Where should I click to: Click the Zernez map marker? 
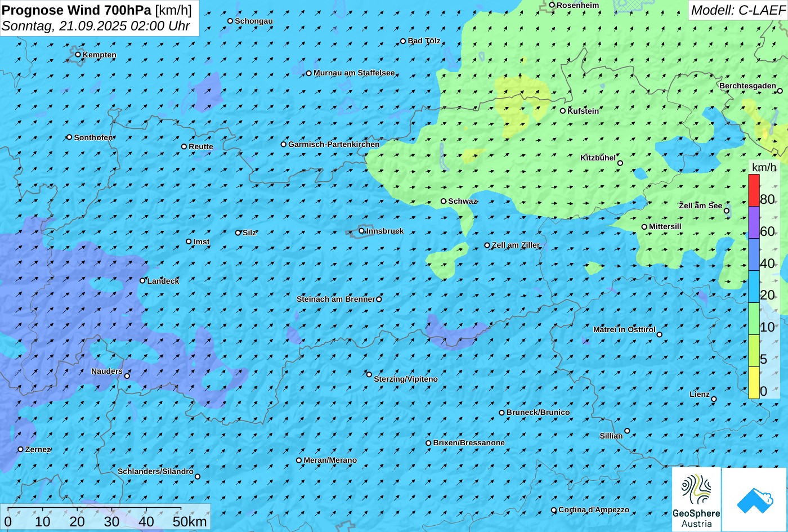[x=20, y=449]
